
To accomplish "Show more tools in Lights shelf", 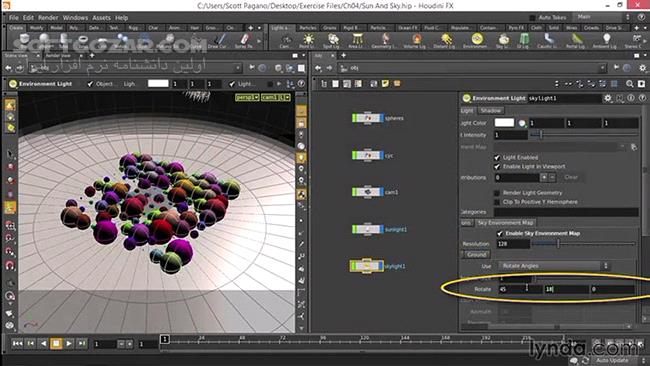I will coord(645,41).
